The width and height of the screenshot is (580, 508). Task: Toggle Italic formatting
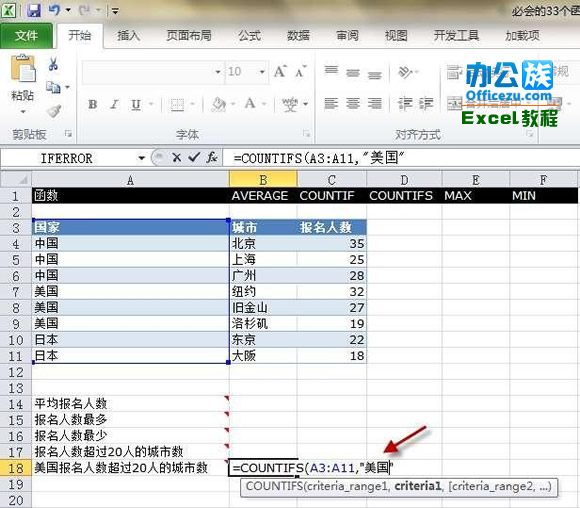[114, 105]
